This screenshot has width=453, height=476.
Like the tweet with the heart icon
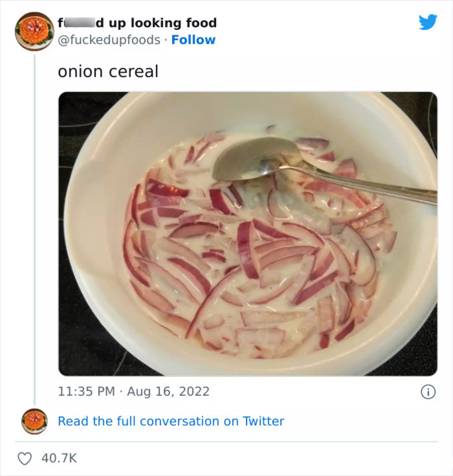[x=25, y=458]
